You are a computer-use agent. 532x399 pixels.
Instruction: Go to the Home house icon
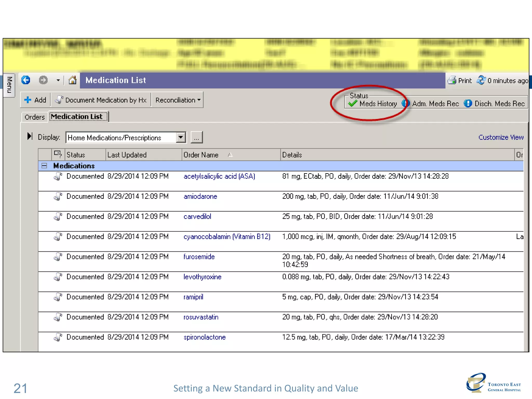click(x=72, y=80)
